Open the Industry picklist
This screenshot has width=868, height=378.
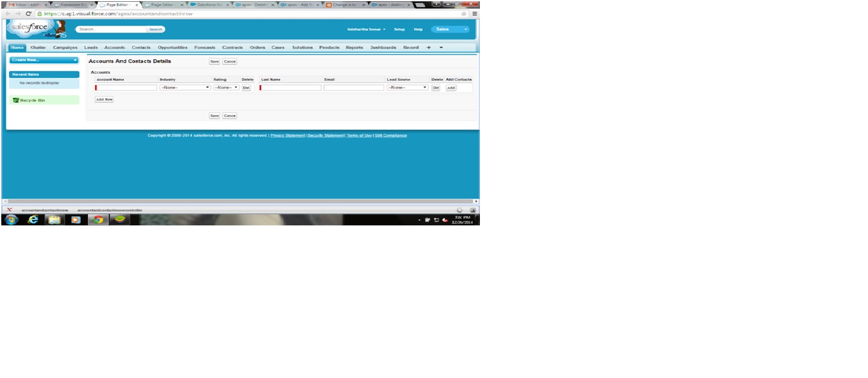click(x=185, y=87)
